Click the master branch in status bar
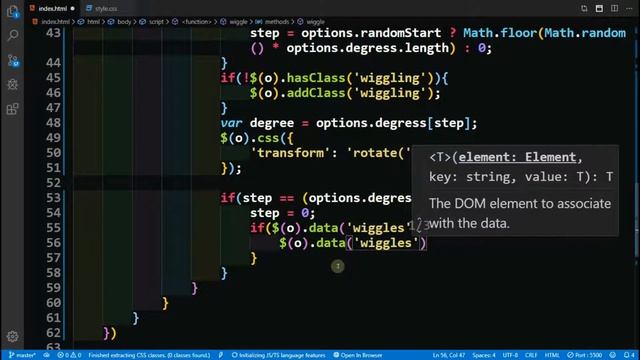 pos(22,355)
